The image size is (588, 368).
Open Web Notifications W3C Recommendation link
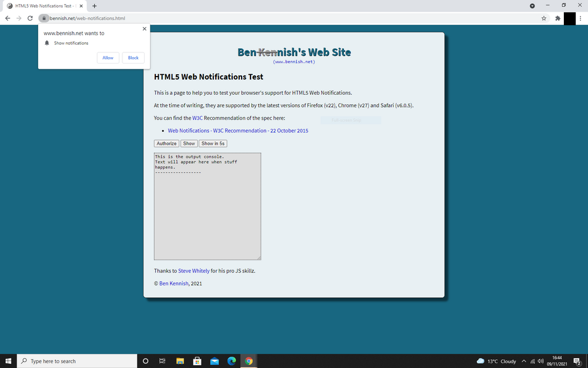coord(238,131)
